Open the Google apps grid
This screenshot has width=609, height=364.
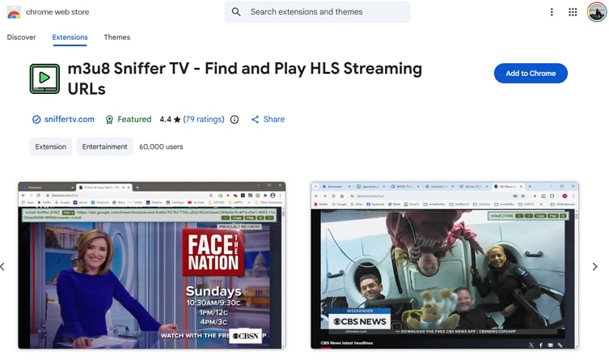tap(573, 12)
